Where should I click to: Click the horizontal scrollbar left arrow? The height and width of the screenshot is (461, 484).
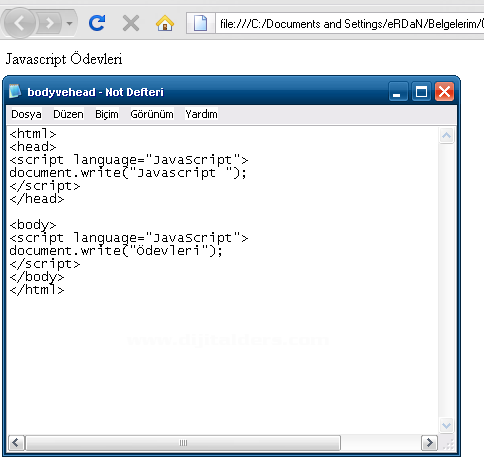16,443
